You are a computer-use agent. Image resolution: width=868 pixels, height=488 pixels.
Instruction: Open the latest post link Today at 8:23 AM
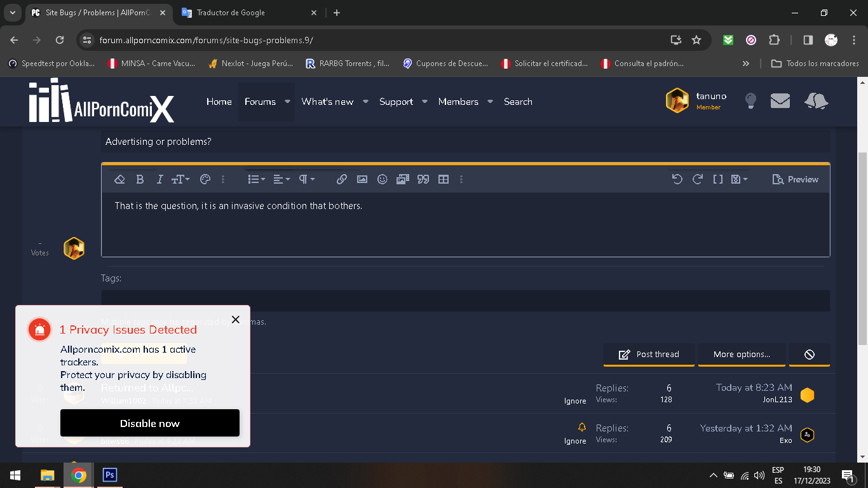click(754, 388)
